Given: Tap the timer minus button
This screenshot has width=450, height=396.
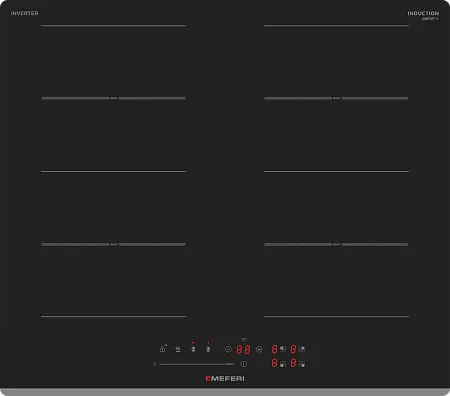Looking at the screenshot, I should point(228,349).
